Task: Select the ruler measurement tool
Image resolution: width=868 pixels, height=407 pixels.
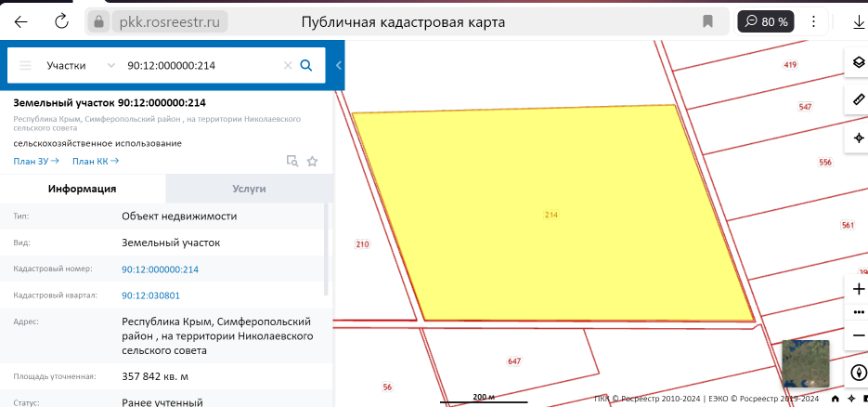Action: [858, 99]
